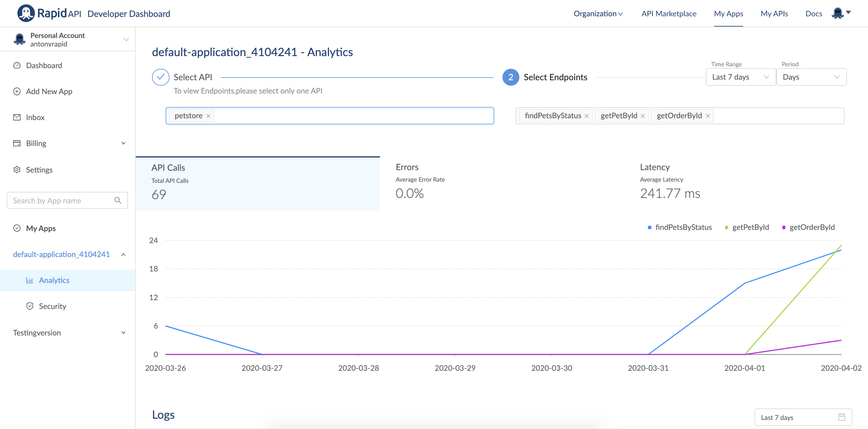Remove the petstore tag with its X

tap(208, 116)
